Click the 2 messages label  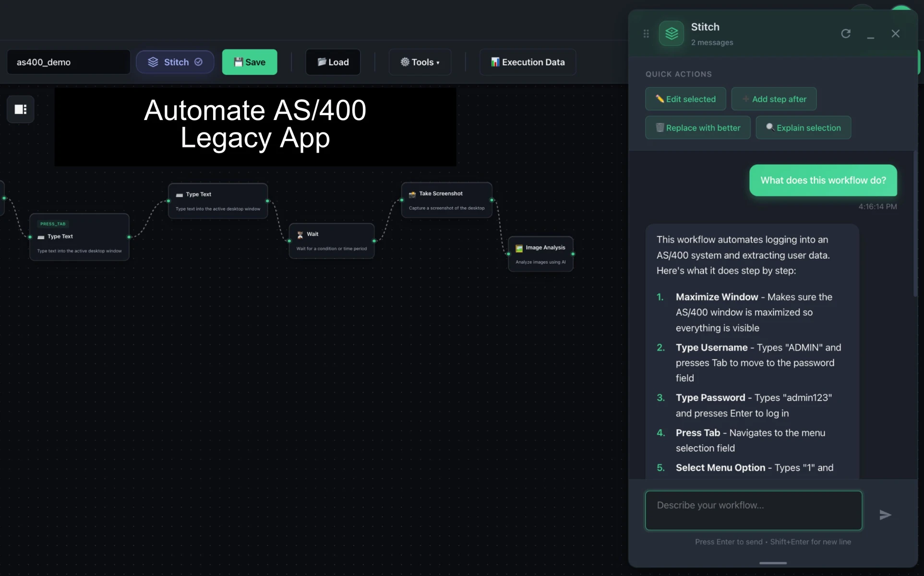pyautogui.click(x=712, y=42)
